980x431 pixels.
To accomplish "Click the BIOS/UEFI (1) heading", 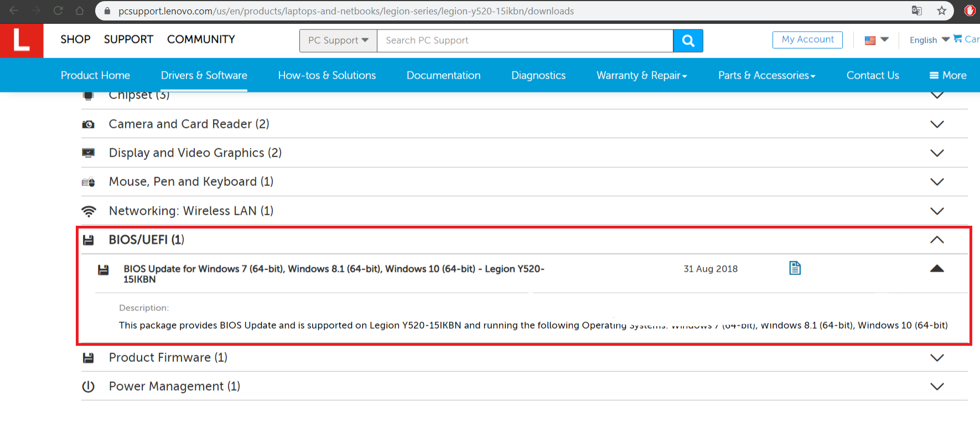I will click(x=146, y=240).
